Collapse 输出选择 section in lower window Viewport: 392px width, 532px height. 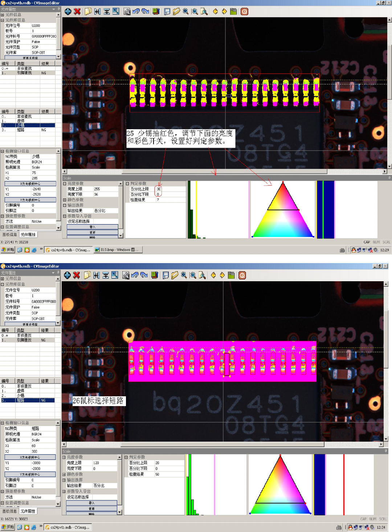[x=64, y=480]
